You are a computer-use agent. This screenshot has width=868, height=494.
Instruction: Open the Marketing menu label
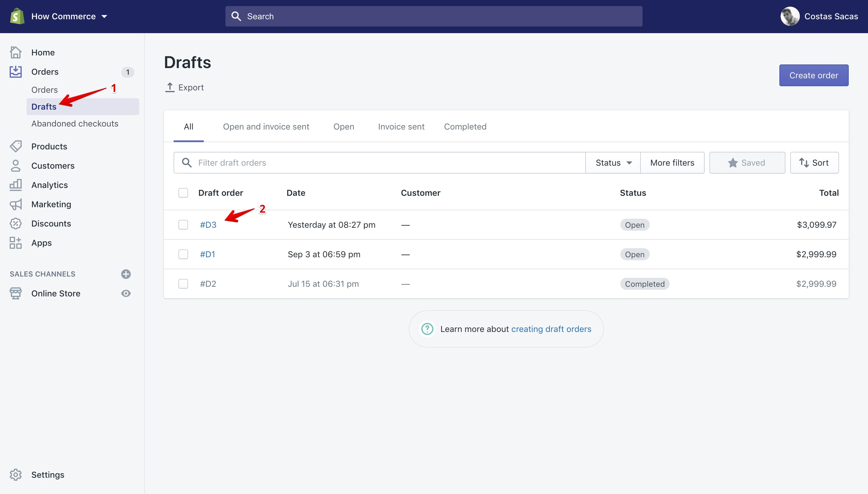coord(51,204)
